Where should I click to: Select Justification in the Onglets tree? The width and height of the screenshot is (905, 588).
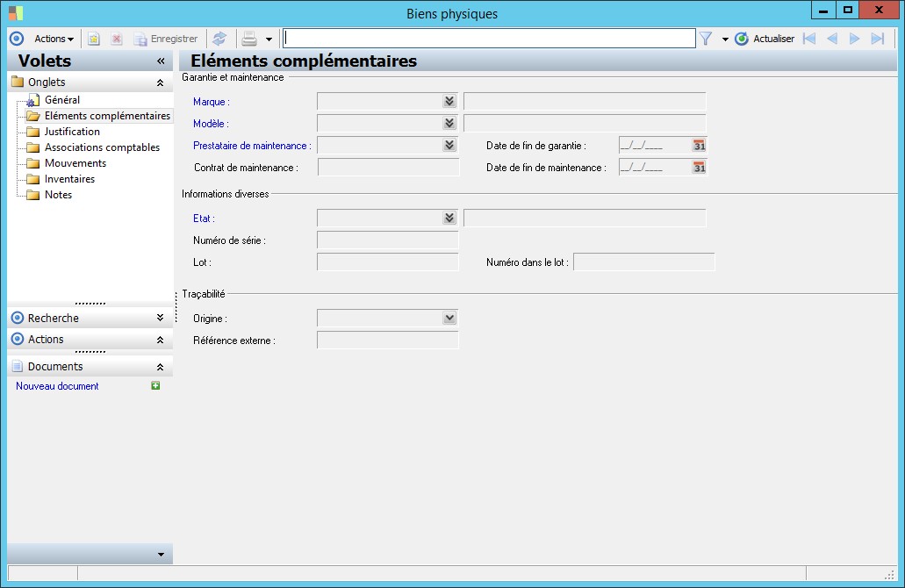pos(72,132)
